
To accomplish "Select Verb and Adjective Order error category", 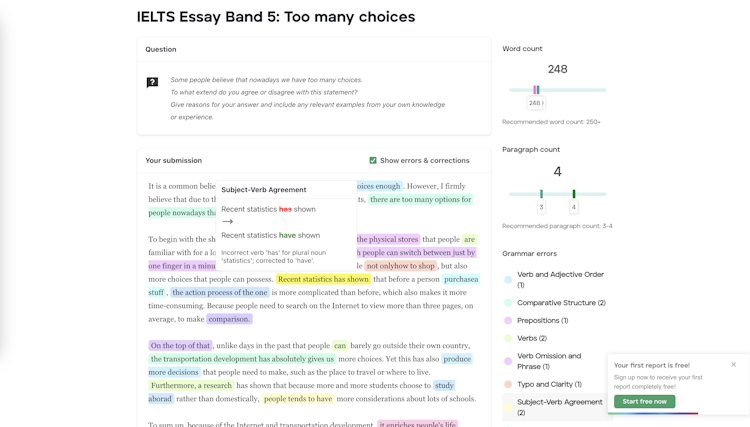I will coord(560,279).
